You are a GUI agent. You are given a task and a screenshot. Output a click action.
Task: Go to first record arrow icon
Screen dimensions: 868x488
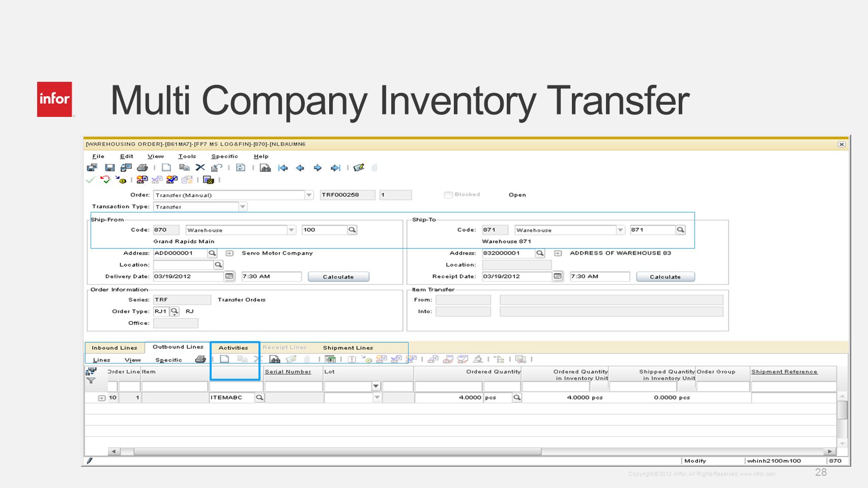283,168
